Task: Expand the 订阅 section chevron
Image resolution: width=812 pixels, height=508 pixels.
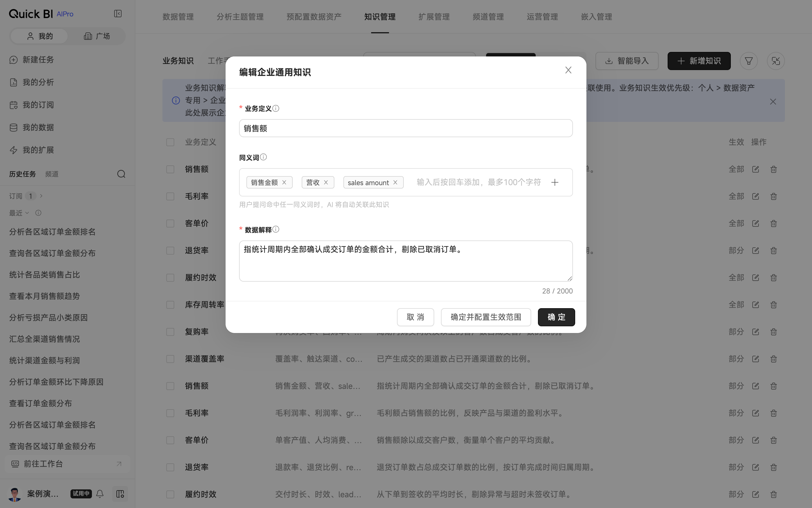Action: pyautogui.click(x=41, y=196)
